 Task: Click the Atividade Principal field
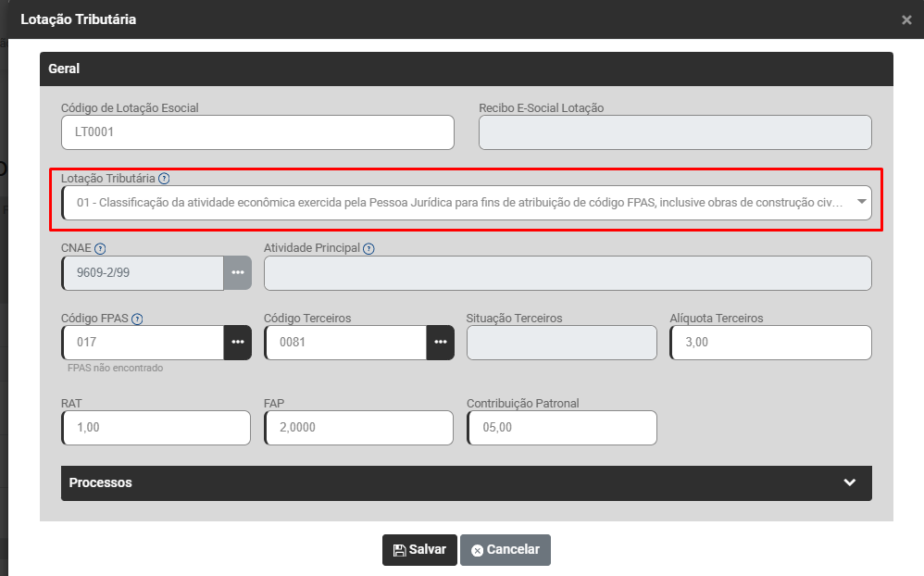point(568,273)
